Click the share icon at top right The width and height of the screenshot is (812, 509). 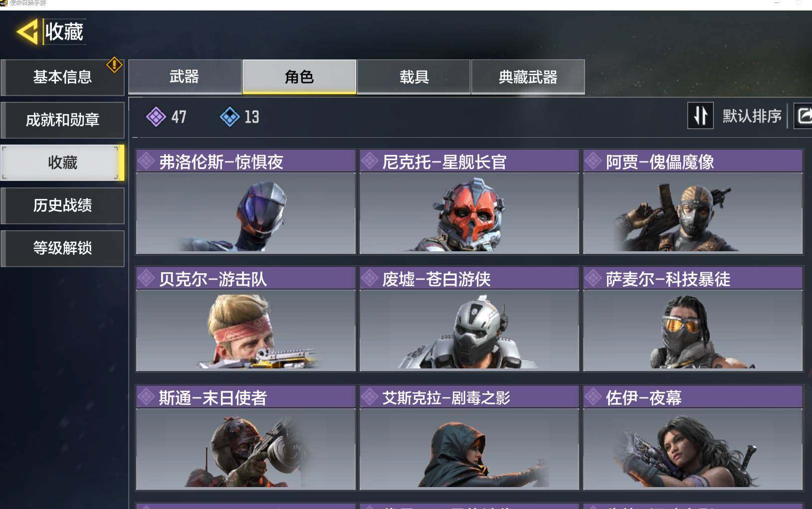804,116
